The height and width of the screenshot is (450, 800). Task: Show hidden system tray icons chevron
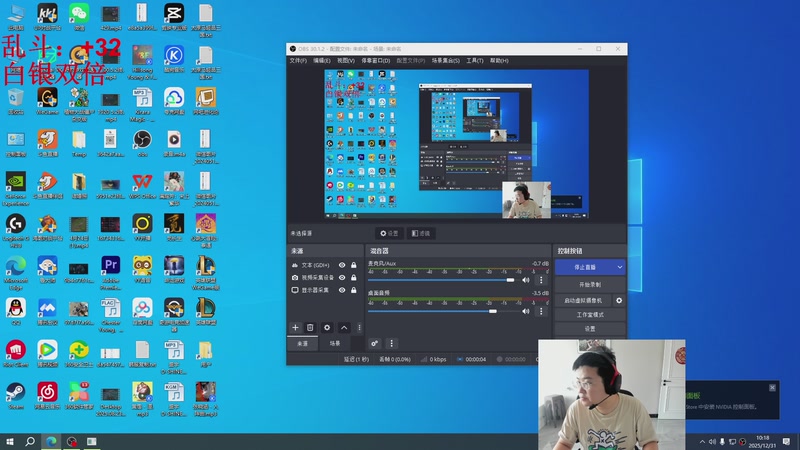point(702,442)
